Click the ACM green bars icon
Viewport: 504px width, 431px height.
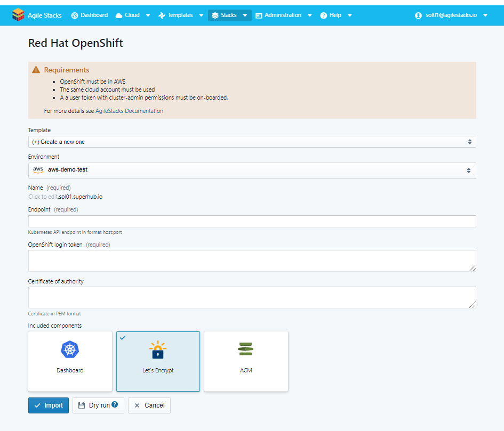[x=246, y=349]
